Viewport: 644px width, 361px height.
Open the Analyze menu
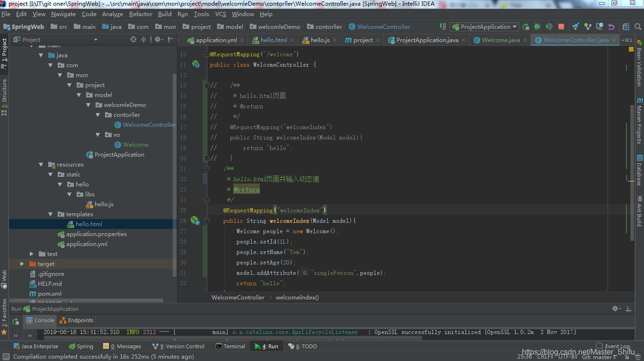click(x=112, y=14)
